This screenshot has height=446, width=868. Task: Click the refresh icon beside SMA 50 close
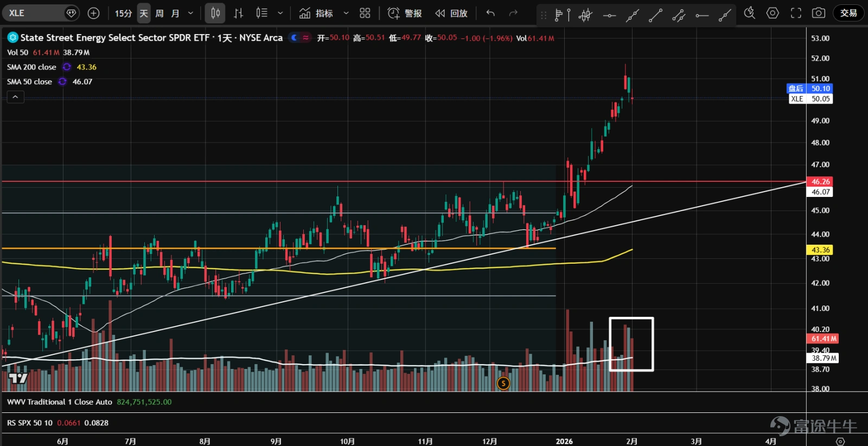62,82
